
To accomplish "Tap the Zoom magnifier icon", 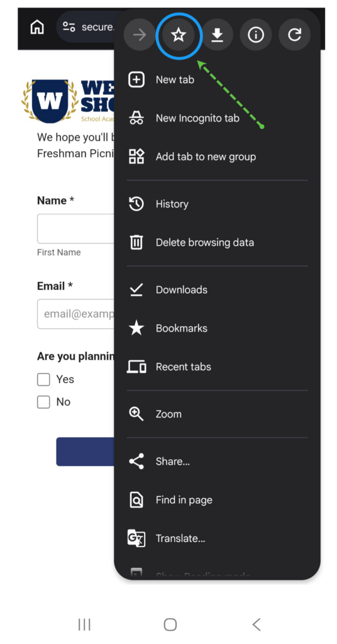I will click(136, 414).
